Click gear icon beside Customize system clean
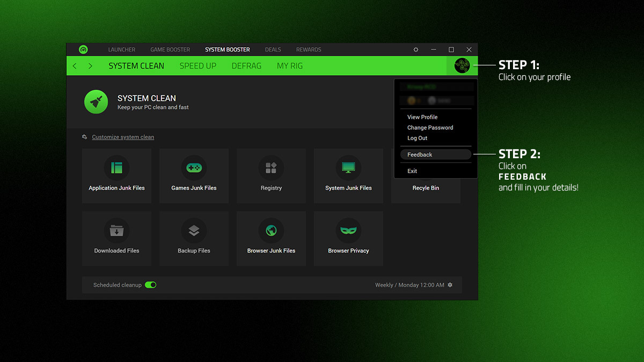 pos(85,137)
